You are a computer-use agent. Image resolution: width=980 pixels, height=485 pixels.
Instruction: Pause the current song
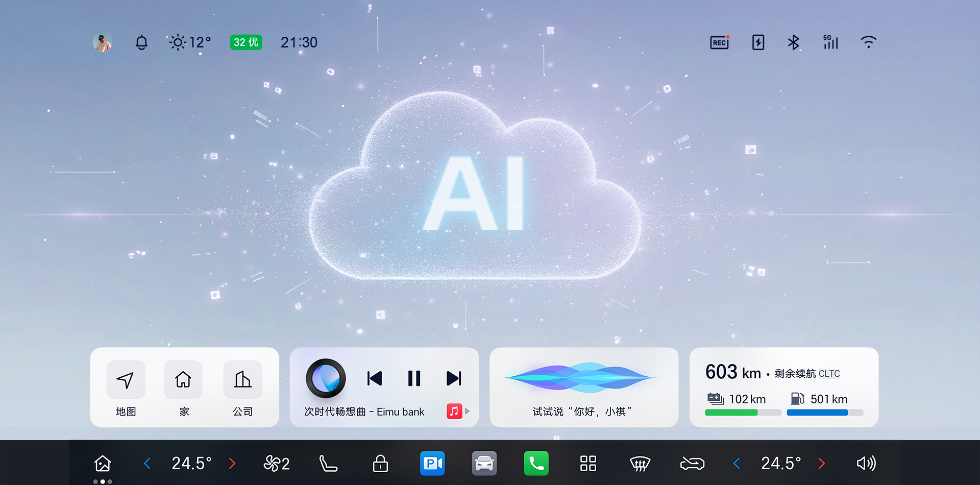tap(414, 378)
